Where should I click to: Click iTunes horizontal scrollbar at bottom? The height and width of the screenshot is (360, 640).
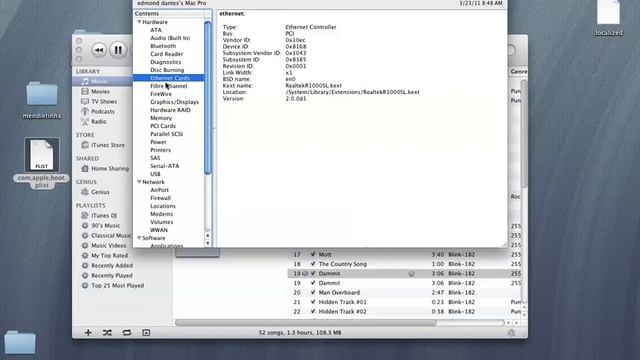[x=306, y=323]
